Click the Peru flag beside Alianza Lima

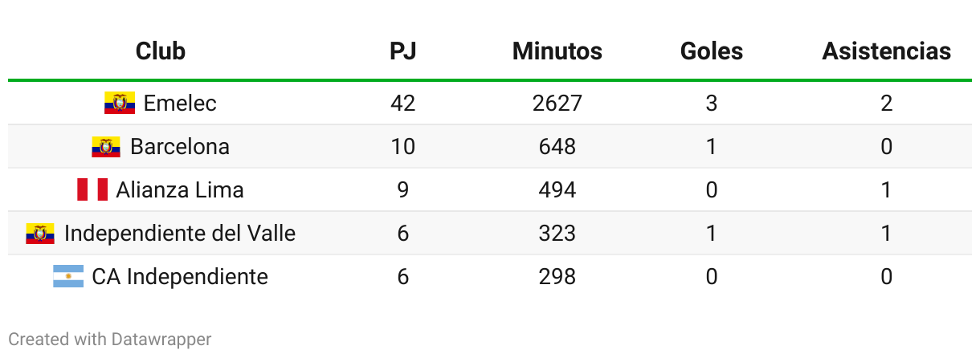[92, 189]
